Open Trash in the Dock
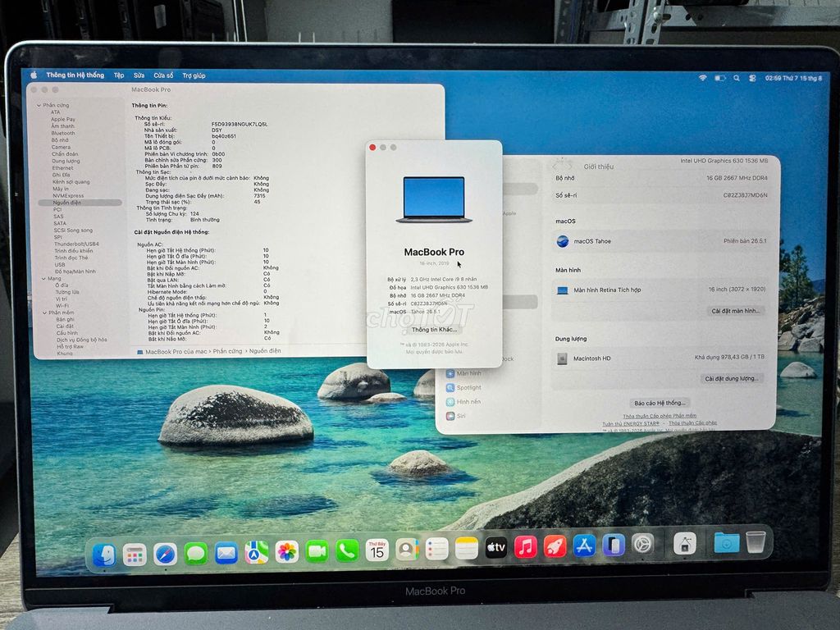840x630 pixels. [x=756, y=542]
